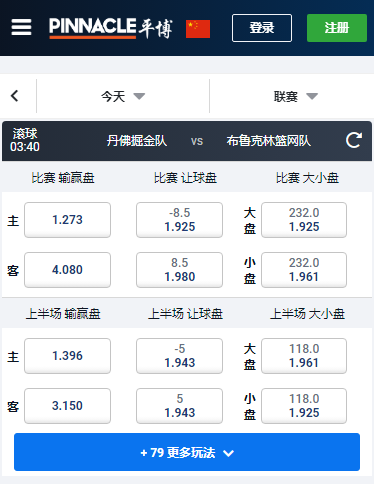Select first-half away moneyline 3.150
The height and width of the screenshot is (484, 374).
point(67,406)
